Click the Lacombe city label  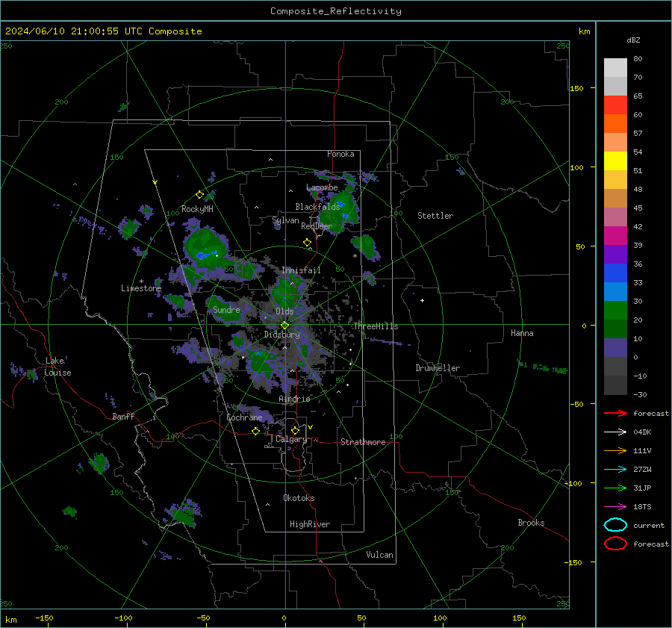(322, 187)
